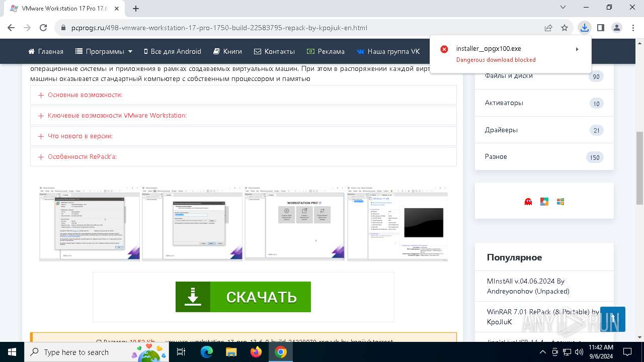Expand Основные возможности section
644x362 pixels.
pos(244,95)
